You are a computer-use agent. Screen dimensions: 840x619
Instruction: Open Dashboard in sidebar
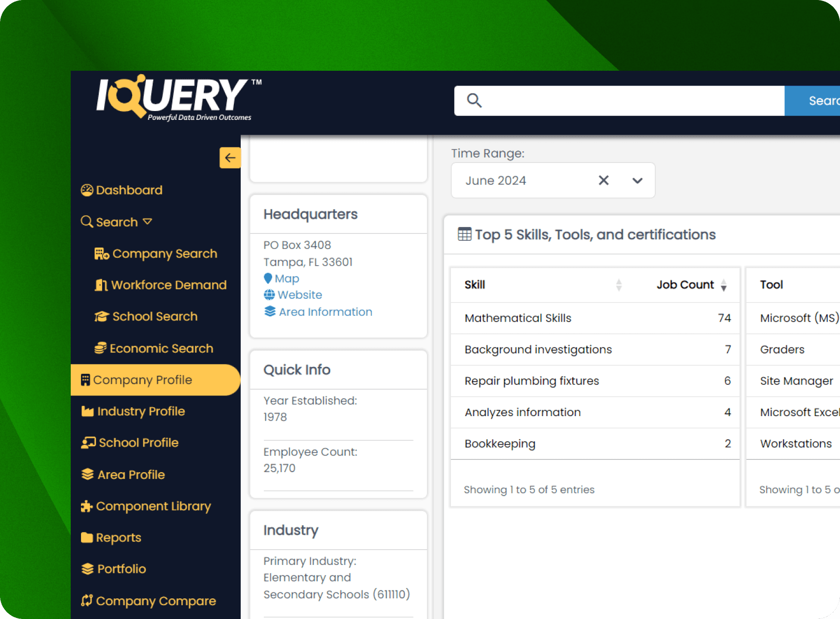pos(122,190)
